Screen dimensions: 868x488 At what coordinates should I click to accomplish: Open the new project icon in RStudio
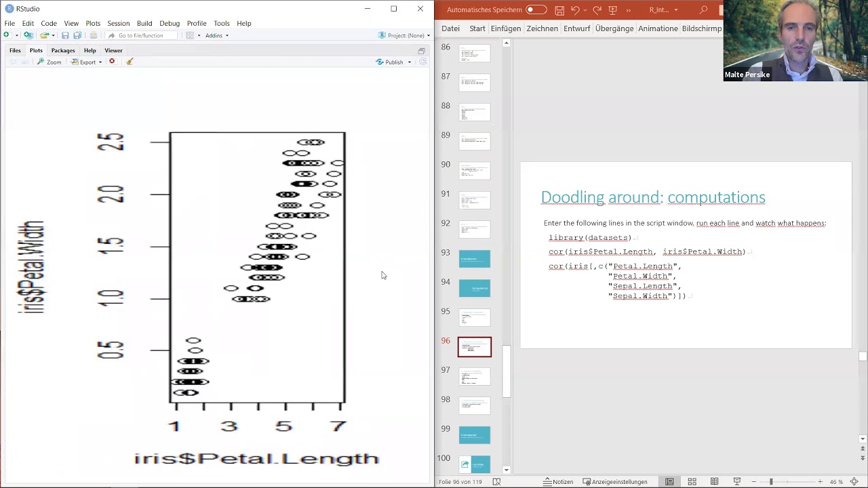coord(28,35)
